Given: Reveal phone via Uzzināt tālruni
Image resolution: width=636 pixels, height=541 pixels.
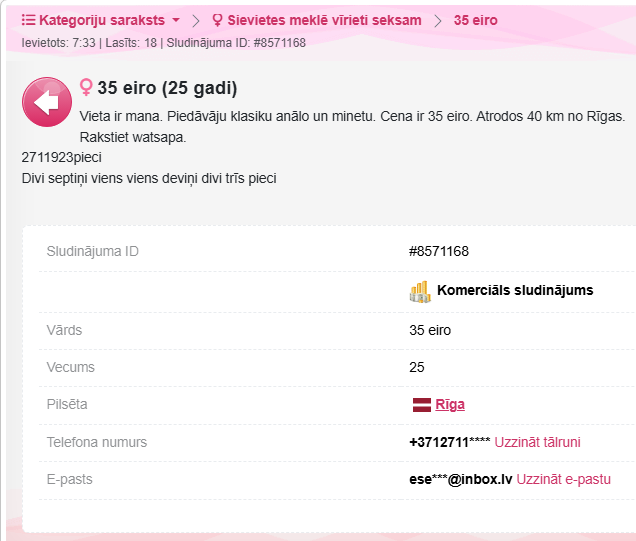Looking at the screenshot, I should click(537, 442).
